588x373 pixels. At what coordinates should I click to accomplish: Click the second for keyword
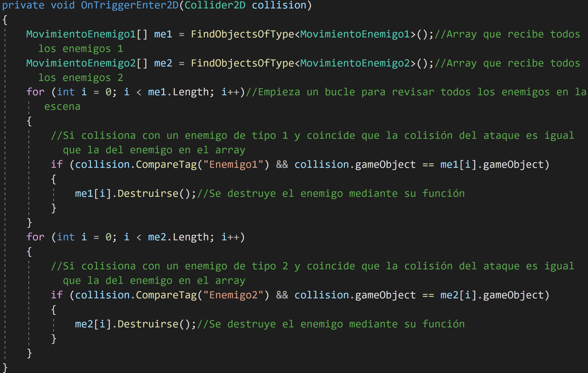(35, 237)
